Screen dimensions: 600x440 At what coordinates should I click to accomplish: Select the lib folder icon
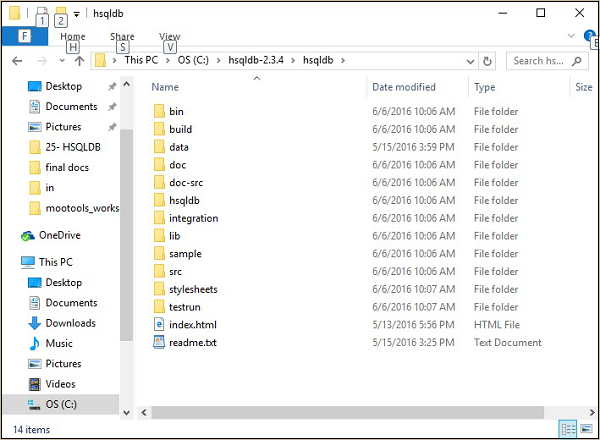(x=159, y=236)
